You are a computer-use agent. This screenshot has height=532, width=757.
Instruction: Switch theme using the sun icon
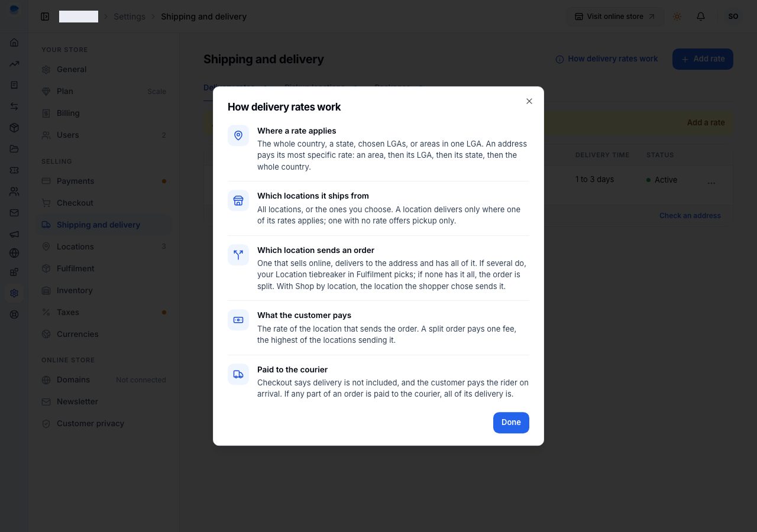(677, 17)
